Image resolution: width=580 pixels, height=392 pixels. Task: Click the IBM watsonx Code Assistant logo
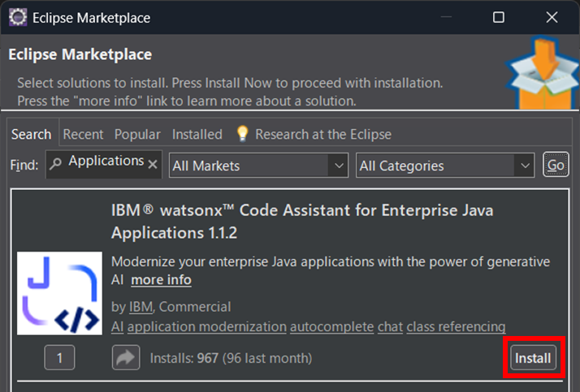pyautogui.click(x=59, y=294)
